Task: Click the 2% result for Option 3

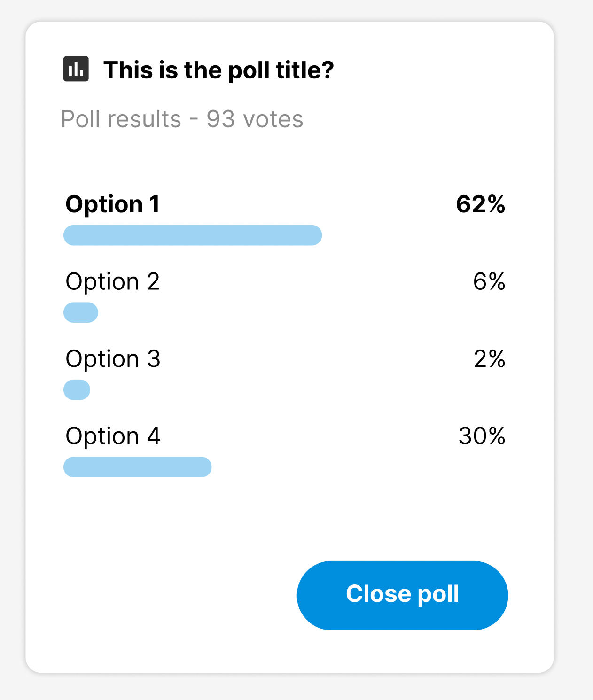Action: (489, 359)
